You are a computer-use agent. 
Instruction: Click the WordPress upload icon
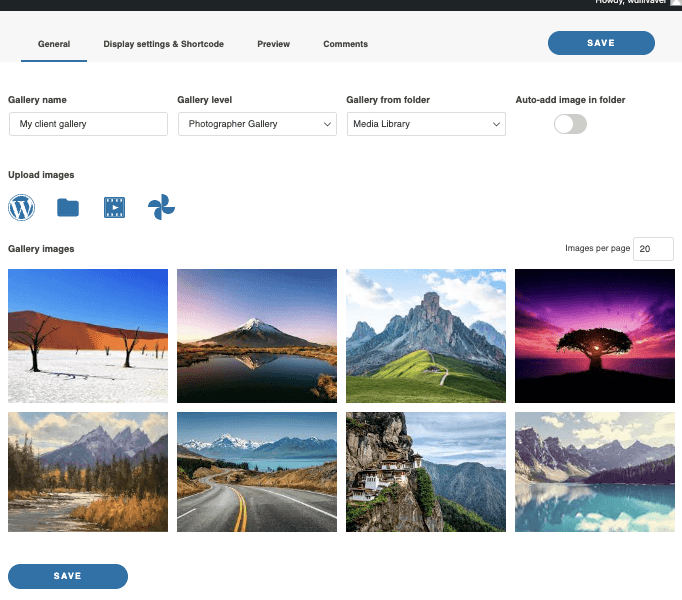pyautogui.click(x=21, y=208)
